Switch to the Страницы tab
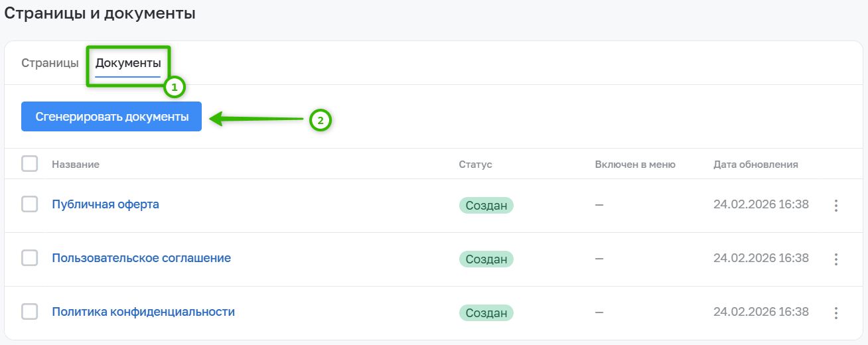The image size is (868, 345). 50,64
